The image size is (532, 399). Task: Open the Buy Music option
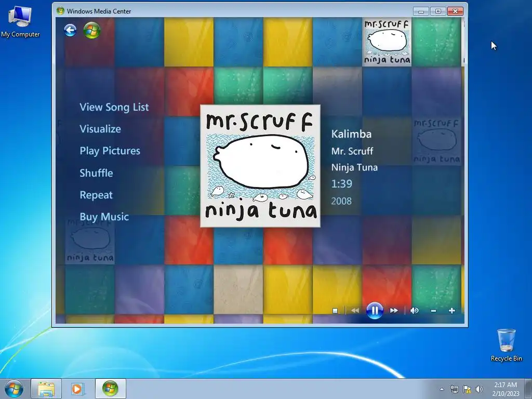[x=104, y=217]
